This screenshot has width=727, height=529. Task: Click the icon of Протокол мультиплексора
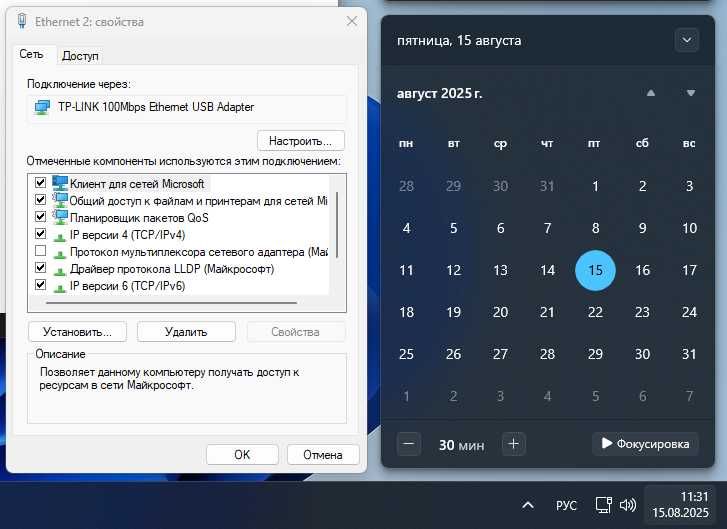(x=59, y=254)
